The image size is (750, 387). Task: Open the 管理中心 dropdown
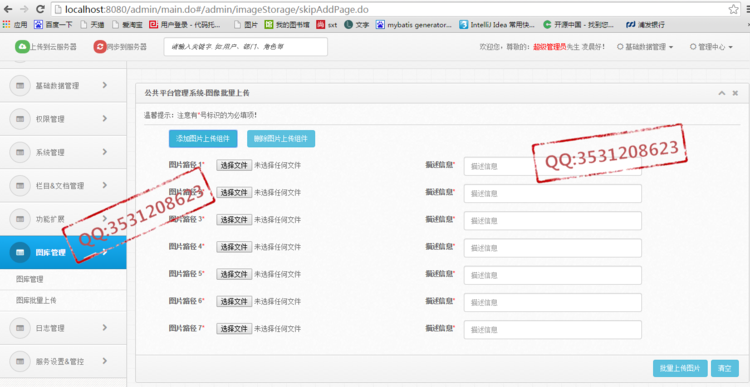711,47
